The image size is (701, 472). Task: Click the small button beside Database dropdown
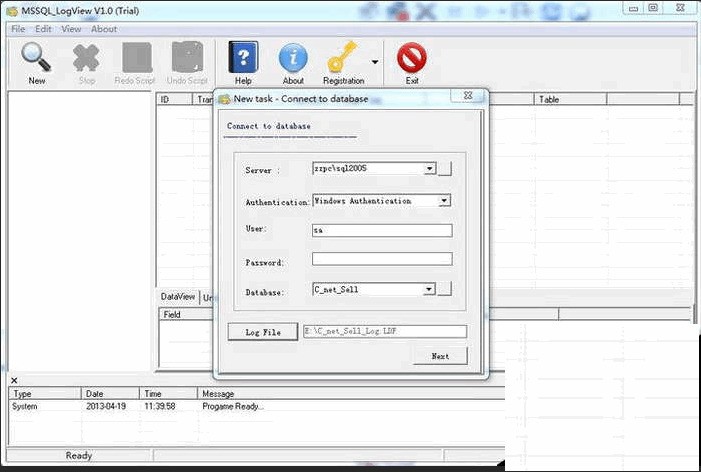(x=444, y=289)
